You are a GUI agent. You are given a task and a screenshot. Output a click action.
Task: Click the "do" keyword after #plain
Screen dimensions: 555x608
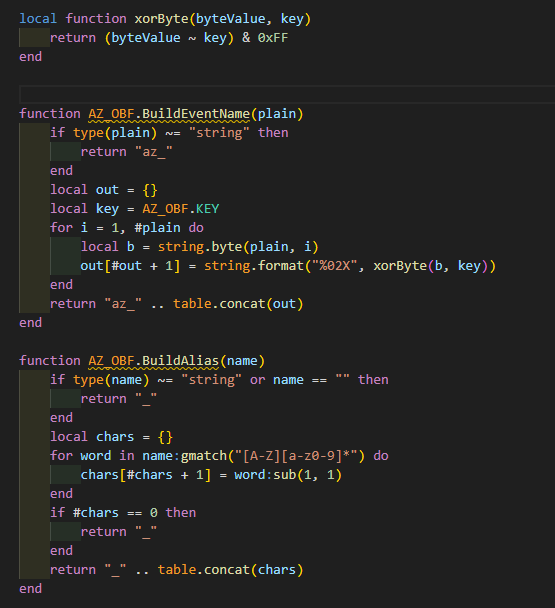click(x=196, y=228)
